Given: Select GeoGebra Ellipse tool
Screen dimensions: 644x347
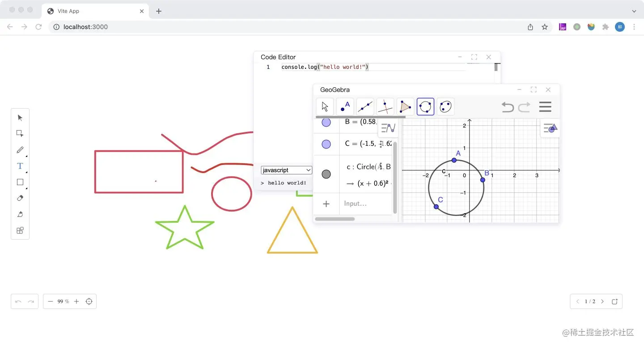Looking at the screenshot, I should tap(445, 107).
